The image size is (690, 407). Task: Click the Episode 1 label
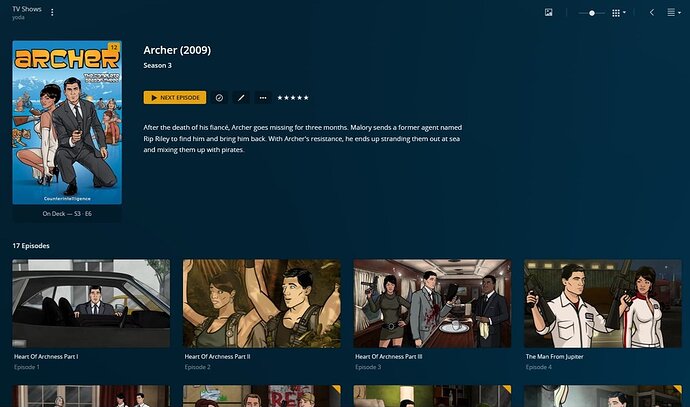pyautogui.click(x=26, y=367)
